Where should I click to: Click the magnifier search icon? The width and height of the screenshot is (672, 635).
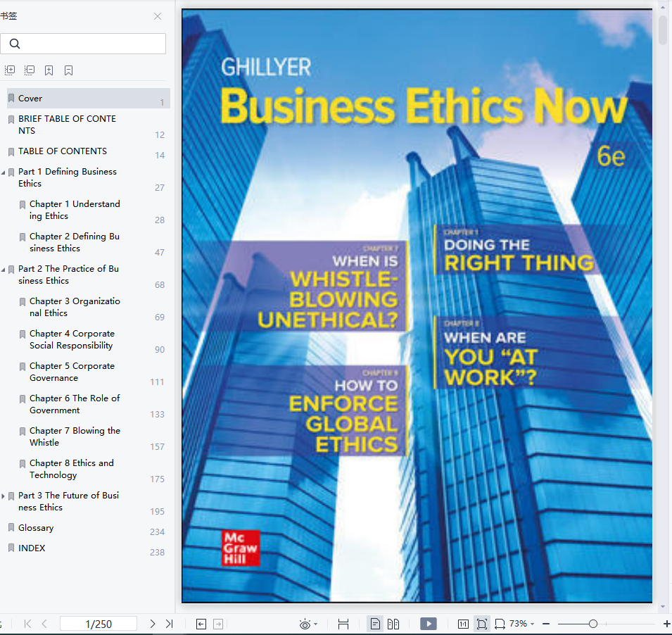[x=15, y=44]
